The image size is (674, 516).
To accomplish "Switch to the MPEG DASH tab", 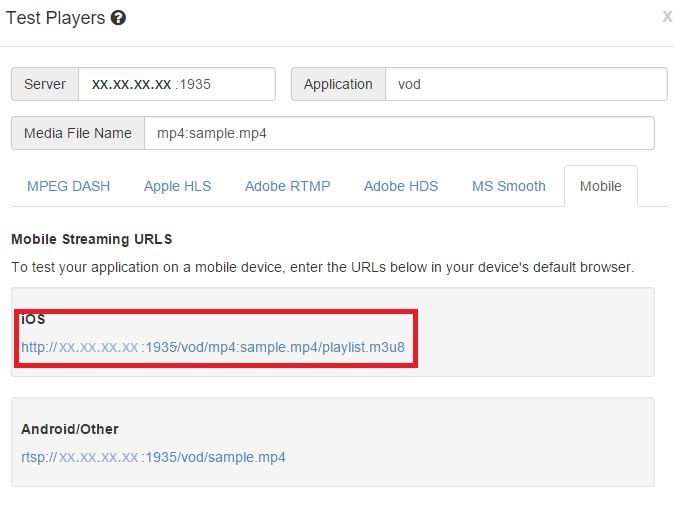I will tap(68, 186).
